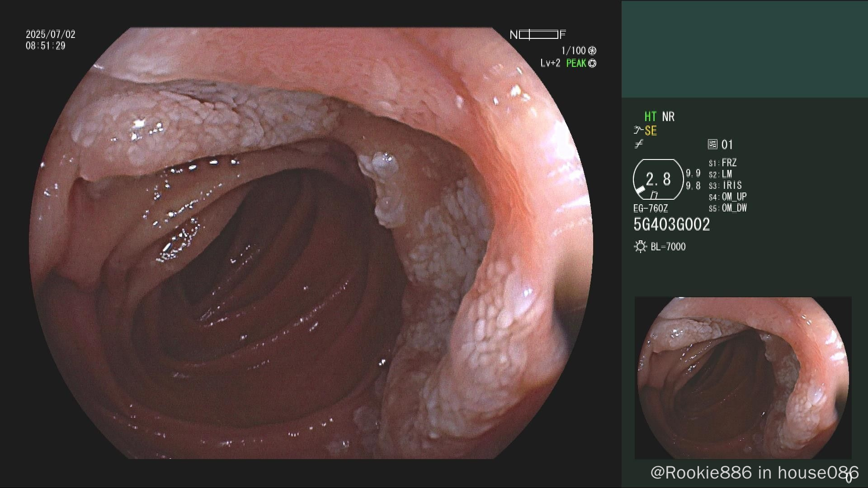Image resolution: width=868 pixels, height=488 pixels.
Task: Click the EG-760Z scope model text
Action: (x=651, y=208)
